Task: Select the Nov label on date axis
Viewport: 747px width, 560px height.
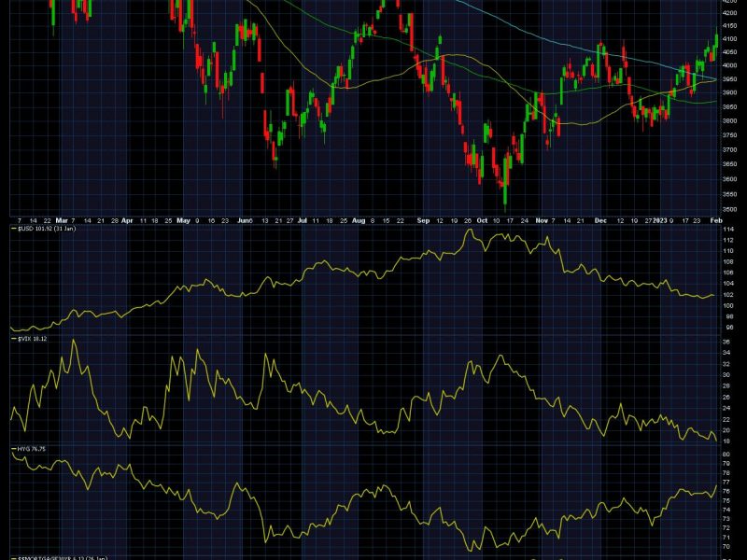Action: click(x=542, y=220)
